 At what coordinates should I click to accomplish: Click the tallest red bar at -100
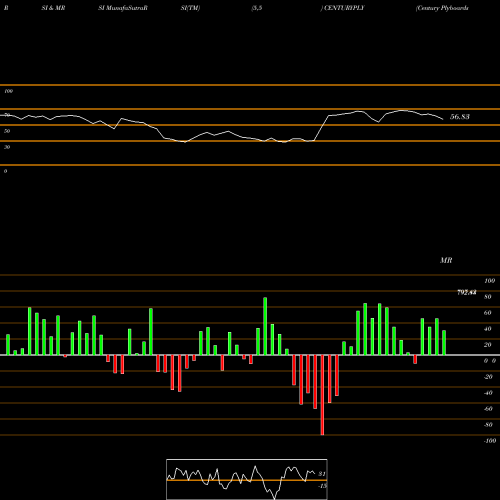click(x=322, y=395)
